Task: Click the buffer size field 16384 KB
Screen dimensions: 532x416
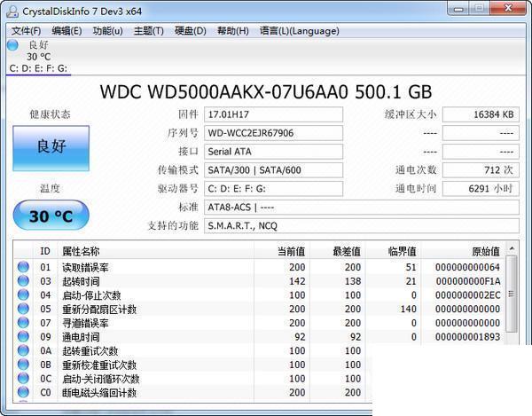Action: point(481,114)
